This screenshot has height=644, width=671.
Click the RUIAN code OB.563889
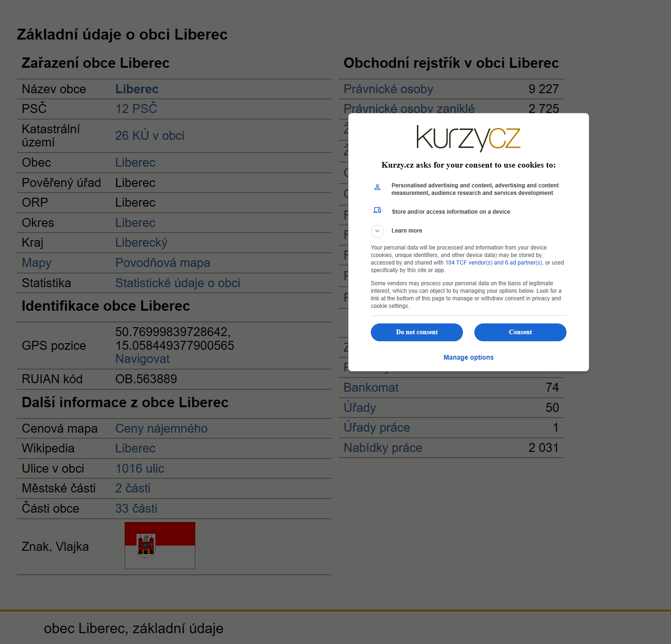146,379
